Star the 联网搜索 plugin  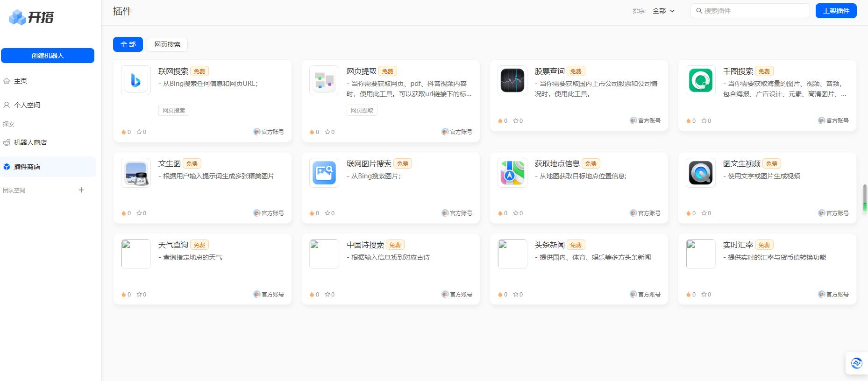tap(139, 132)
